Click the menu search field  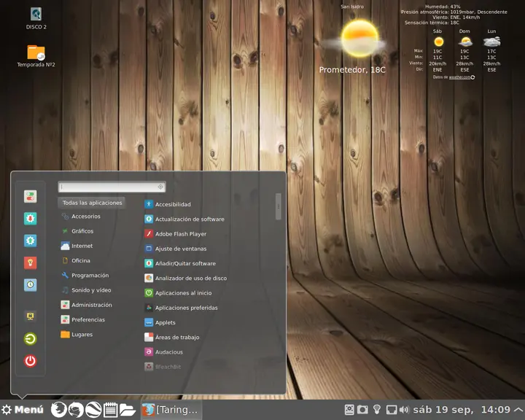point(112,187)
